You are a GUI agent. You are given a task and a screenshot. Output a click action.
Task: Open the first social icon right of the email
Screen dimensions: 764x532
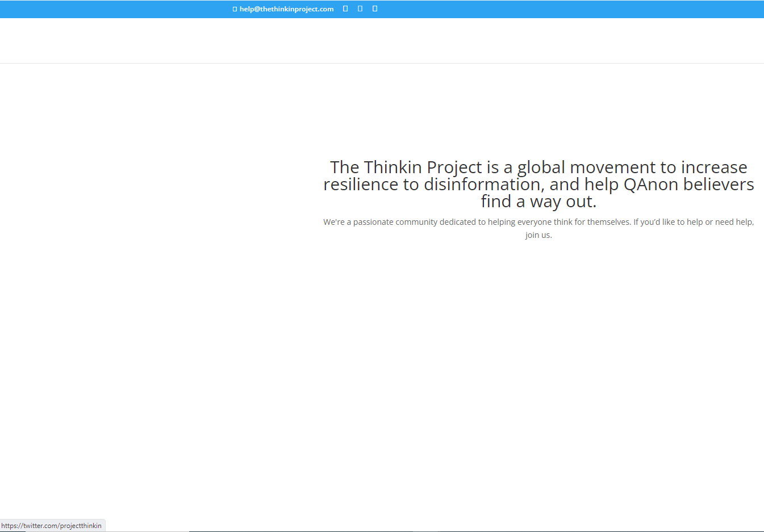coord(345,9)
